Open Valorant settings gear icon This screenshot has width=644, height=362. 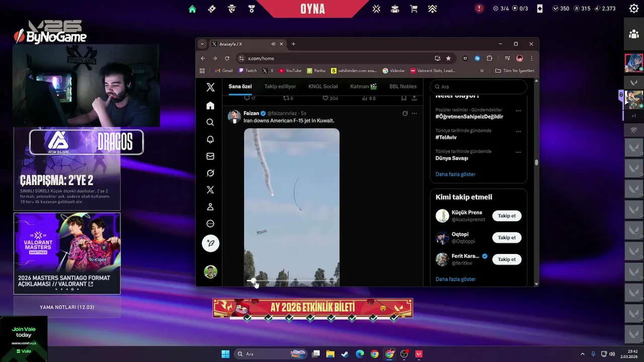pos(633,9)
